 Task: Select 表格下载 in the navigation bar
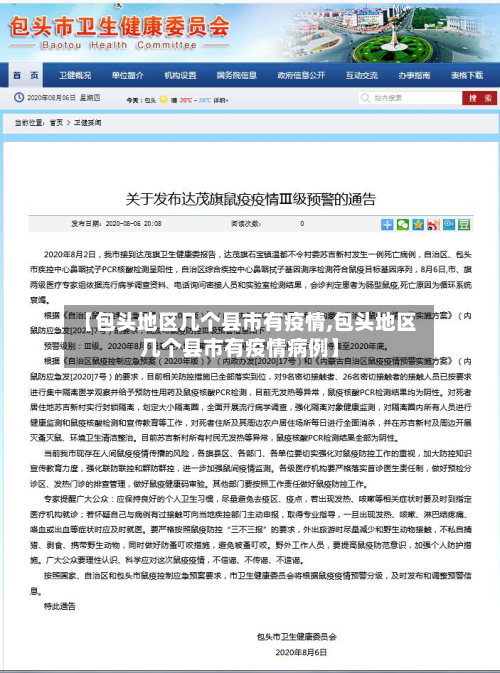467,75
